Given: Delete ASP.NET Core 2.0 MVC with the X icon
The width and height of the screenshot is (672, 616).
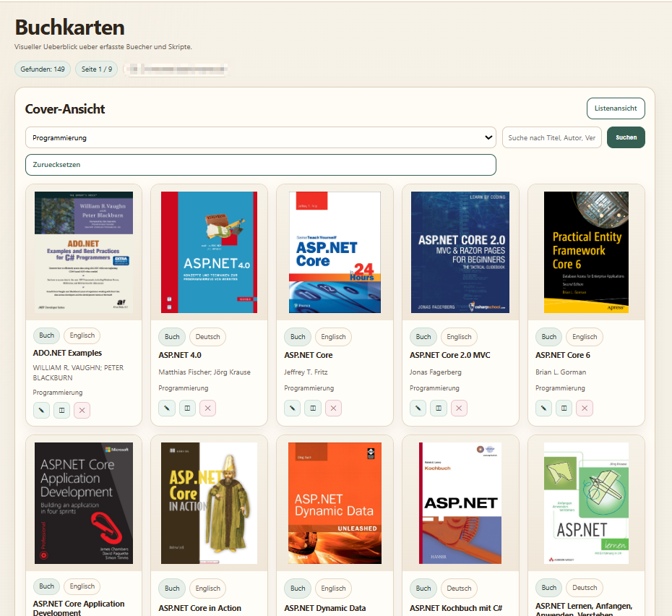Looking at the screenshot, I should click(459, 408).
